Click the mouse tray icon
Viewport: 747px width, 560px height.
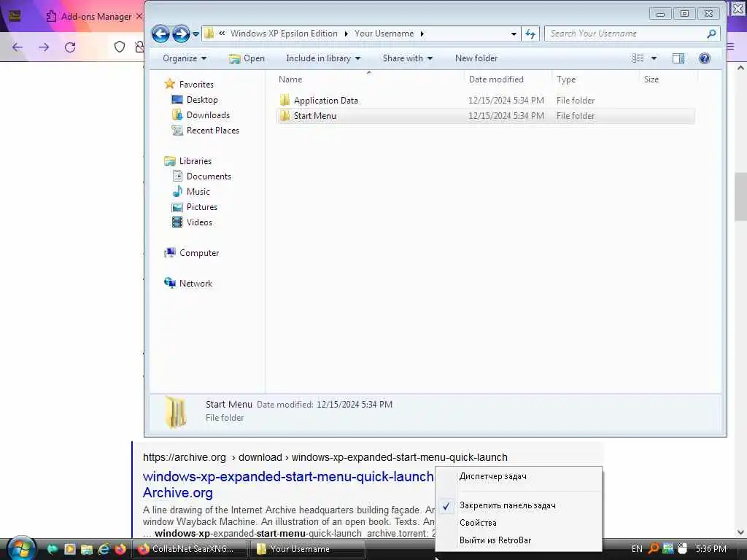coord(682,548)
